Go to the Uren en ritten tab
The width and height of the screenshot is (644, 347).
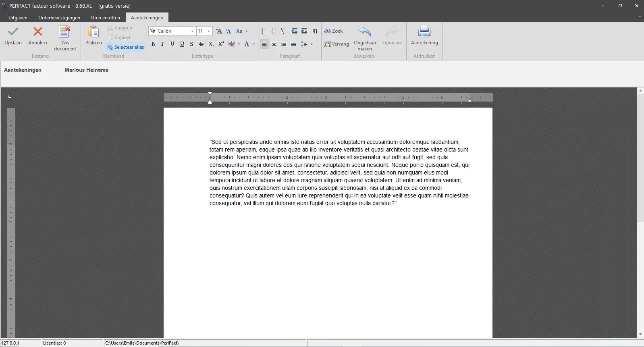tap(106, 18)
